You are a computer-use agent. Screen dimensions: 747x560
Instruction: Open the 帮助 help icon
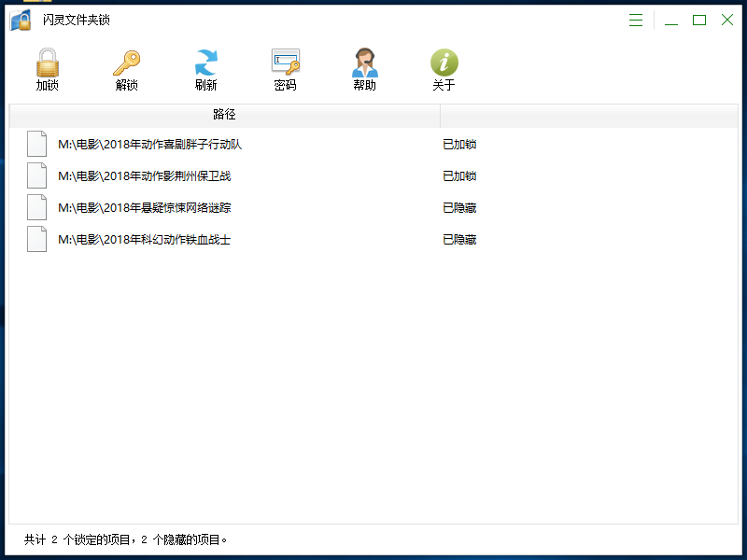pos(364,64)
